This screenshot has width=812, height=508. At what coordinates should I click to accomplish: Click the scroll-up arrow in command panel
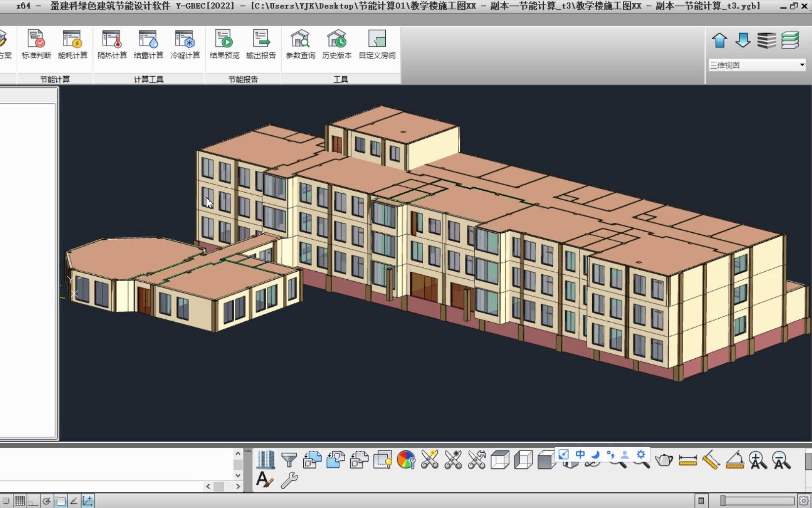[238, 454]
